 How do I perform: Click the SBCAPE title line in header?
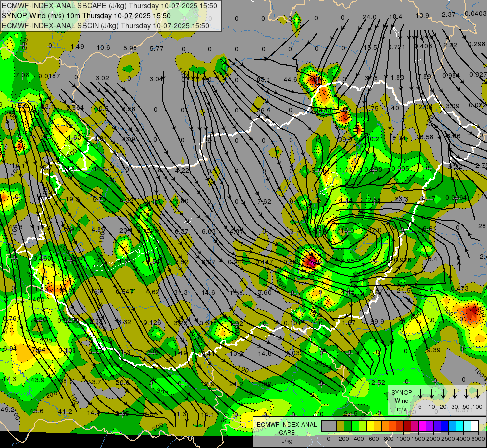tap(109, 6)
